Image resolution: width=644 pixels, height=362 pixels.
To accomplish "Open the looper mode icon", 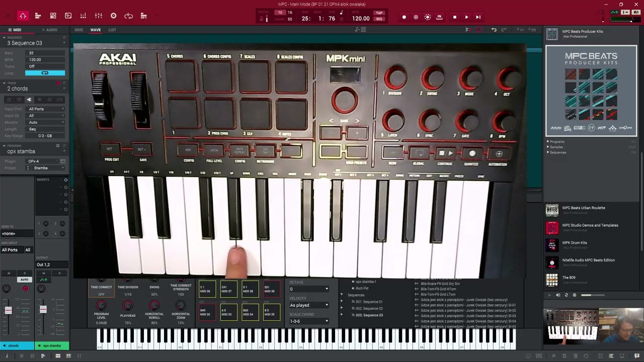I will pyautogui.click(x=128, y=16).
